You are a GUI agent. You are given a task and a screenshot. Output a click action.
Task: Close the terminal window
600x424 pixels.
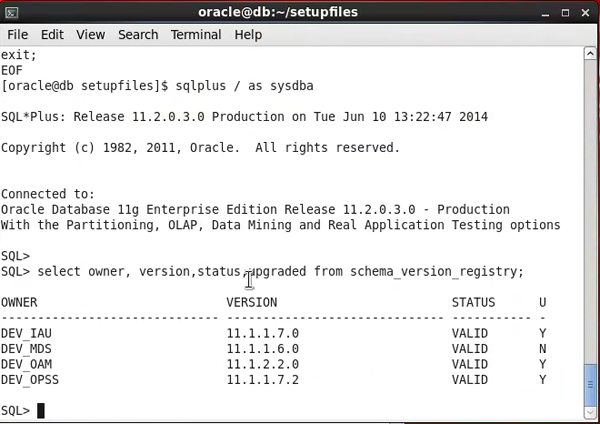(585, 13)
